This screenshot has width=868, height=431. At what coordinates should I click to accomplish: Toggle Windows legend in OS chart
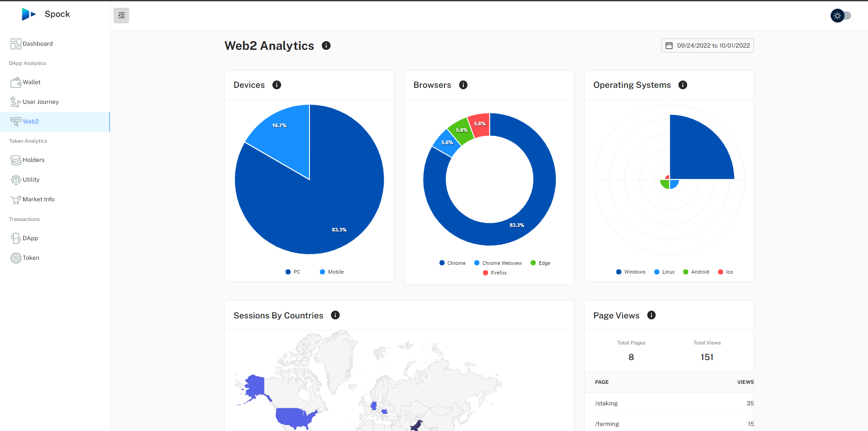click(631, 272)
